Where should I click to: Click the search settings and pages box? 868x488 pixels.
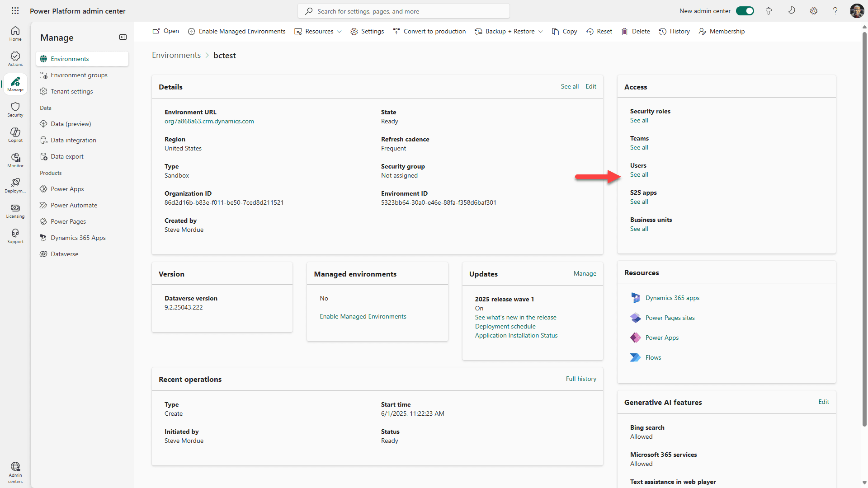tap(403, 11)
